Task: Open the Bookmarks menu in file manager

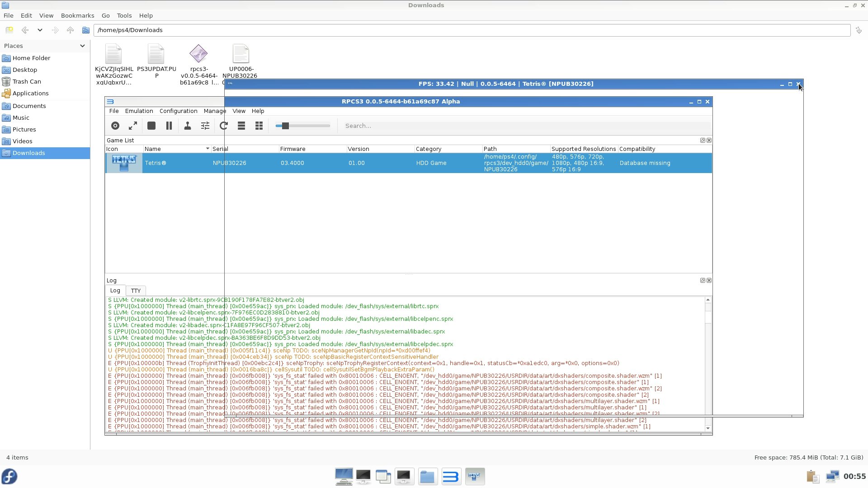Action: coord(78,16)
